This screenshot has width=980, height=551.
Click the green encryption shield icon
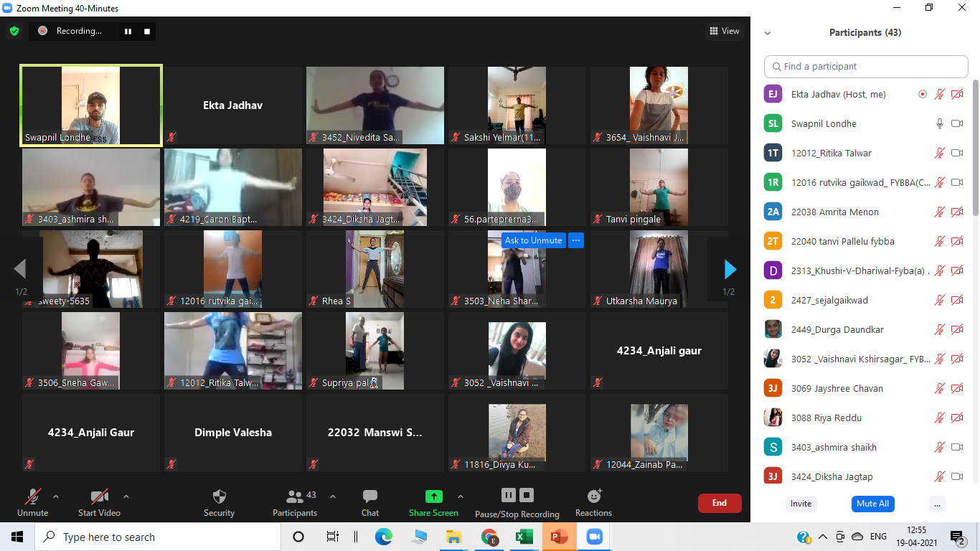pyautogui.click(x=14, y=31)
